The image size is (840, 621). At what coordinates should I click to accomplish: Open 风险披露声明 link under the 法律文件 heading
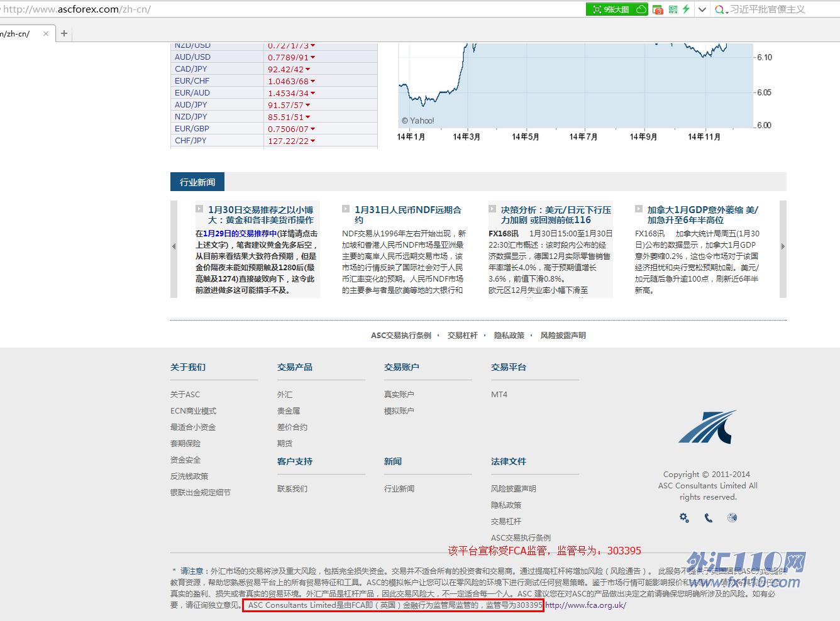pos(514,489)
